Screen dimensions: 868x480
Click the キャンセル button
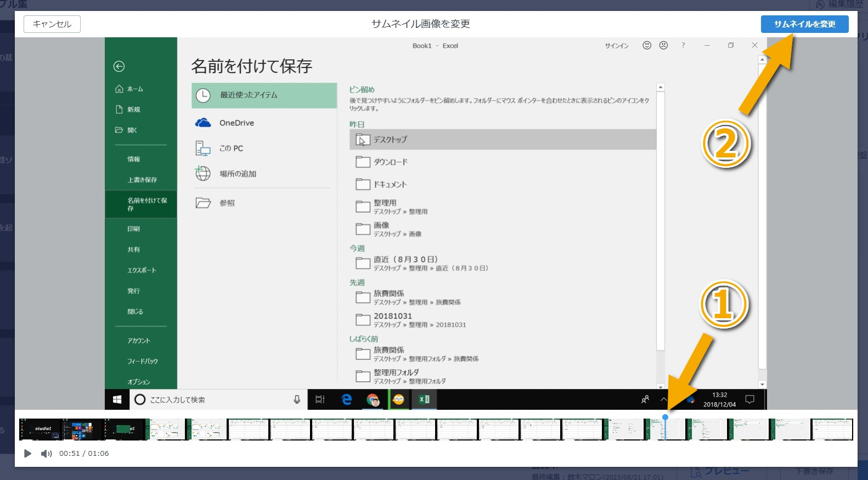pyautogui.click(x=52, y=24)
